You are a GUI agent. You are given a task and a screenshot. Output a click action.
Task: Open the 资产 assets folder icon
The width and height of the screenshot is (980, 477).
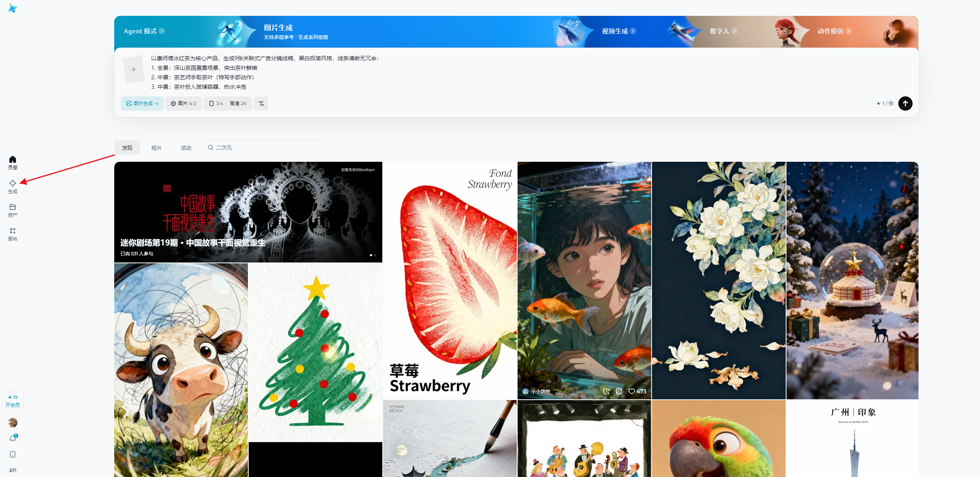[12, 211]
